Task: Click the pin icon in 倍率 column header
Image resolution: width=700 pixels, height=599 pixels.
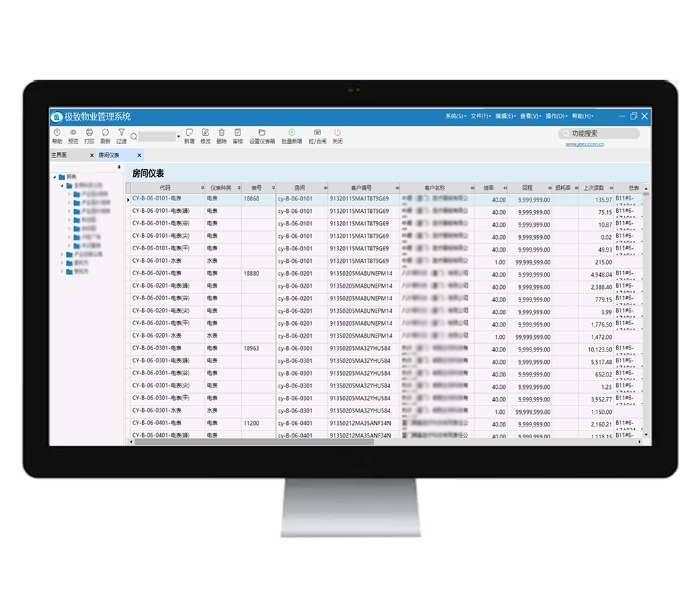Action: (x=505, y=188)
